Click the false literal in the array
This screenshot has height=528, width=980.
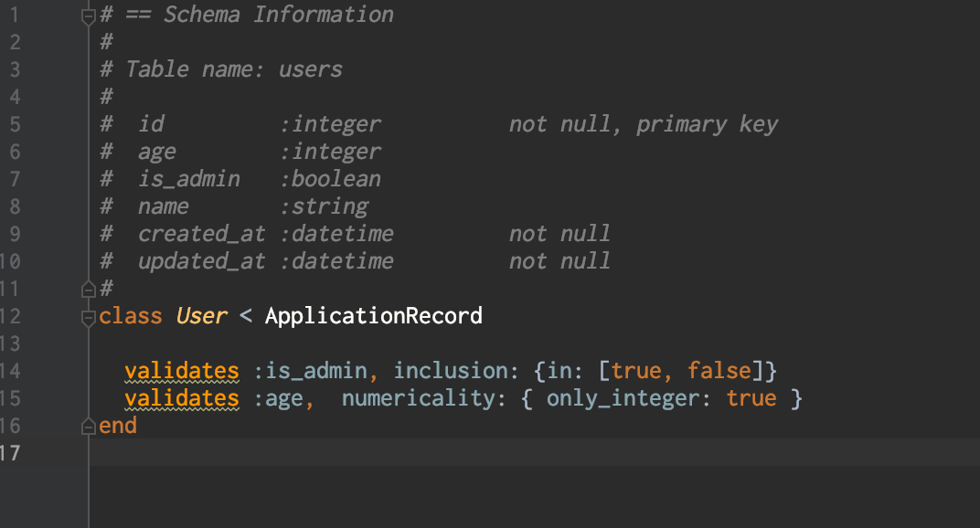coord(719,371)
